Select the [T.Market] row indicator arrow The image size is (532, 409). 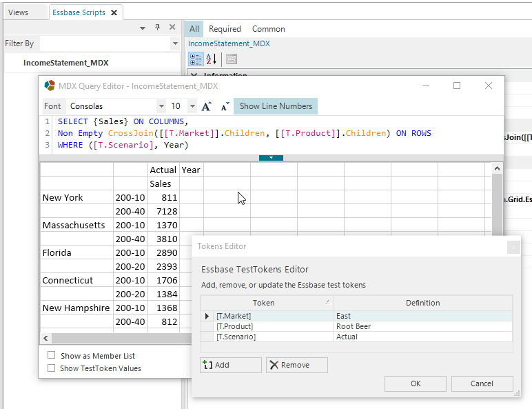tap(207, 316)
